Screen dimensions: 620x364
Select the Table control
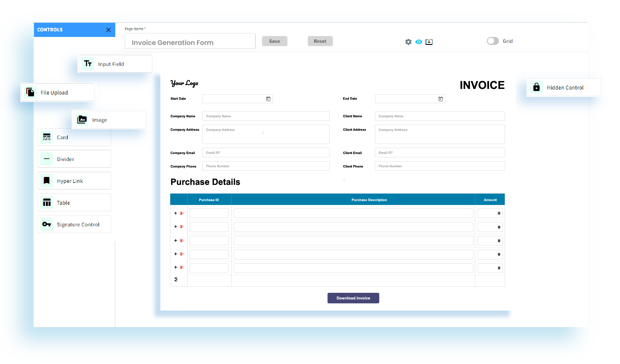coord(75,203)
